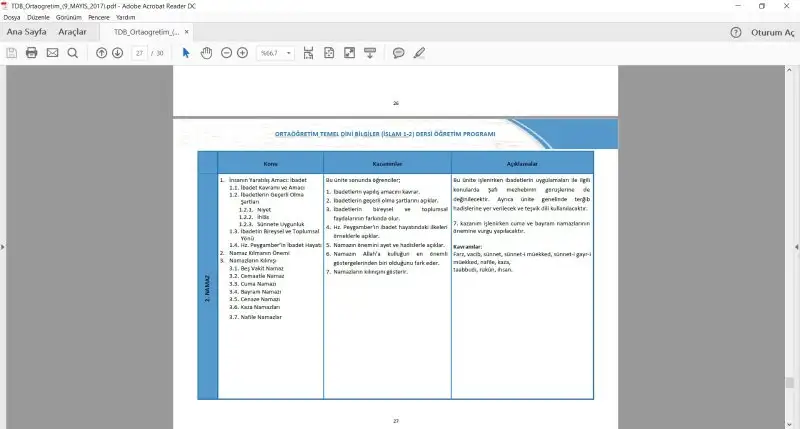Viewport: 800px width, 429px height.
Task: Click the page number field showing 27
Action: [x=139, y=53]
